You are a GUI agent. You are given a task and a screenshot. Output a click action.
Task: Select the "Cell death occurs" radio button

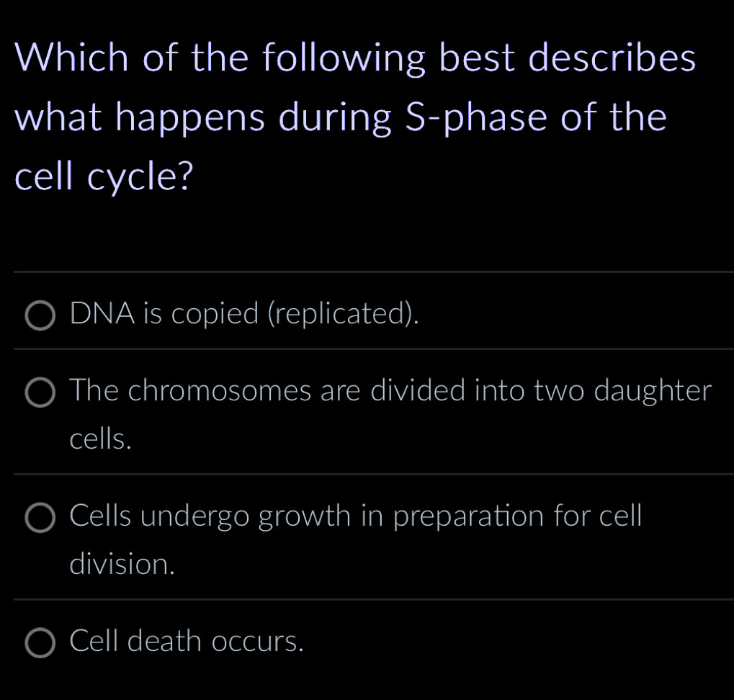[x=41, y=642]
